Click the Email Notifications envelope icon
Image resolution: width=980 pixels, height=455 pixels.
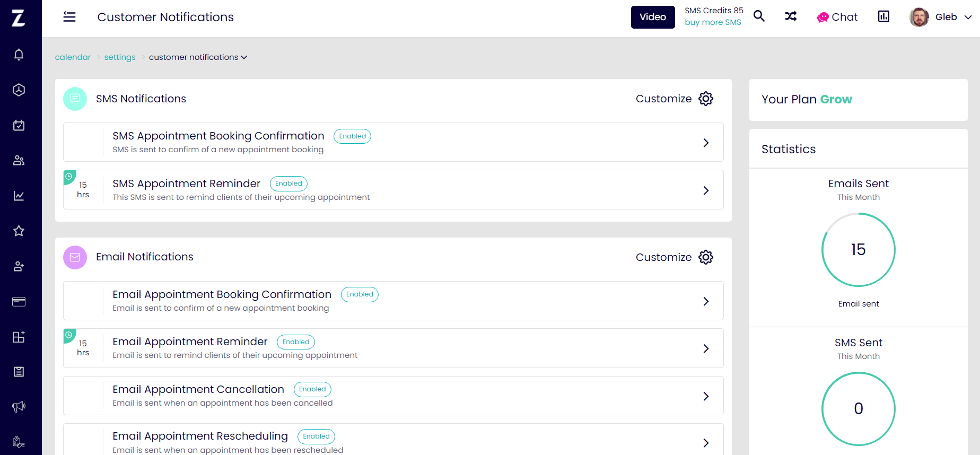pyautogui.click(x=75, y=257)
